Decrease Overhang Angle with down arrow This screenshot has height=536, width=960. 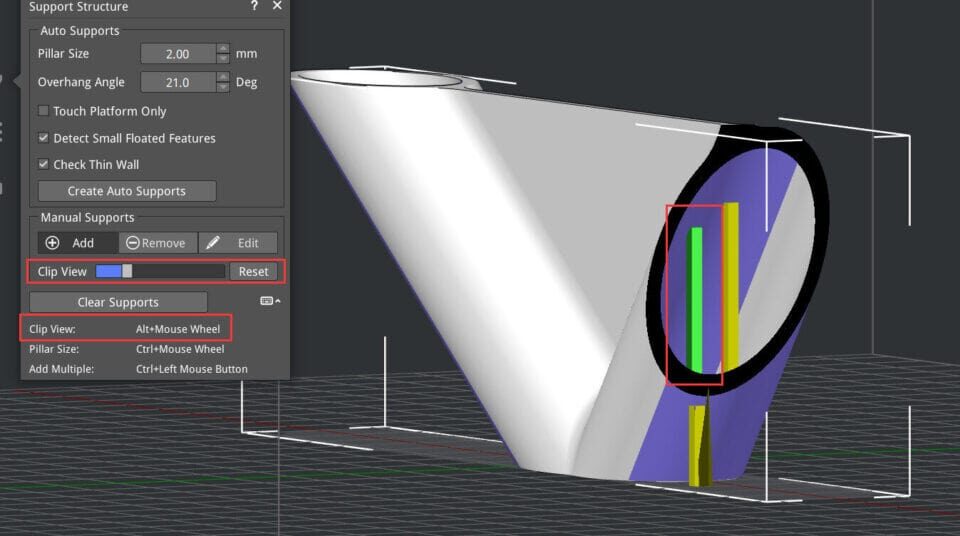[x=223, y=88]
